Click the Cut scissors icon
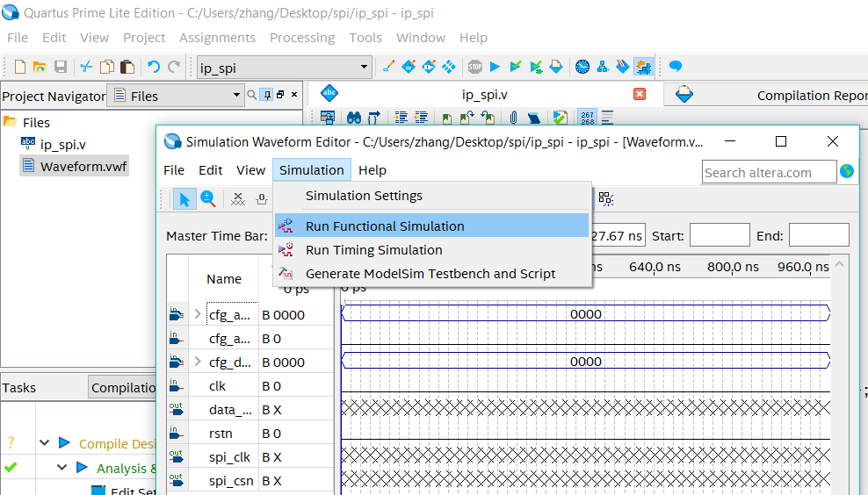This screenshot has width=868, height=495. click(86, 67)
